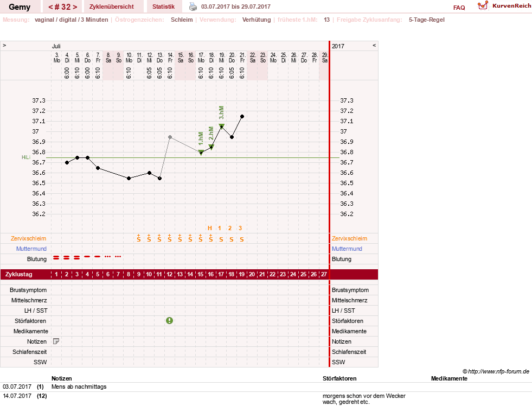The height and width of the screenshot is (418, 532).
Task: Click the S+ mucus symbol on cycle day 9
Action: (x=139, y=238)
